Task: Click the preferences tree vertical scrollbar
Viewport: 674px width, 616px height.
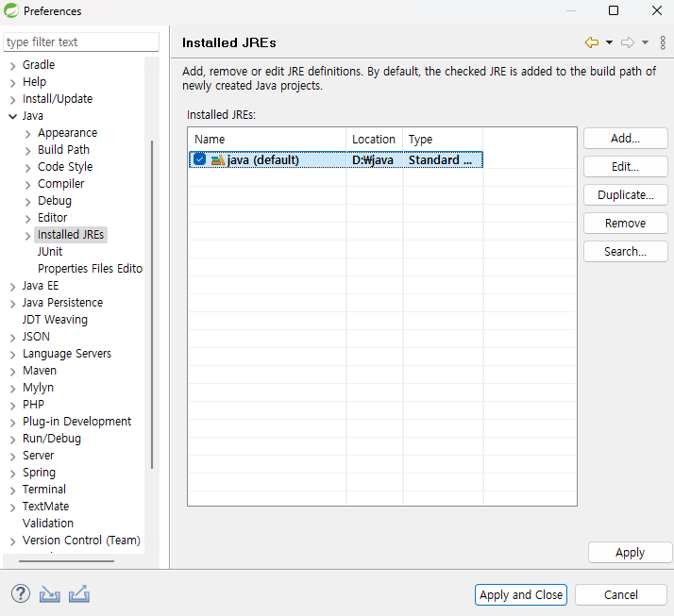Action: (152, 304)
